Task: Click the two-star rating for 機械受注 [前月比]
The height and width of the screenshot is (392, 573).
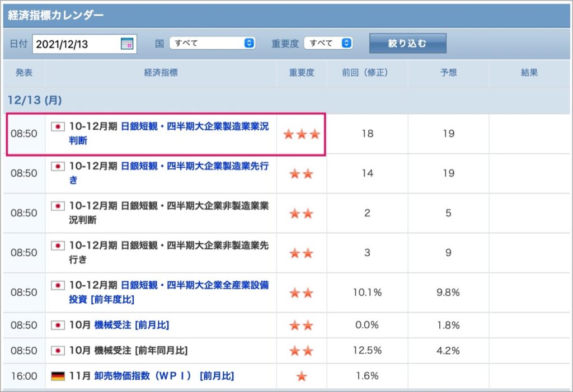Action: pyautogui.click(x=302, y=325)
